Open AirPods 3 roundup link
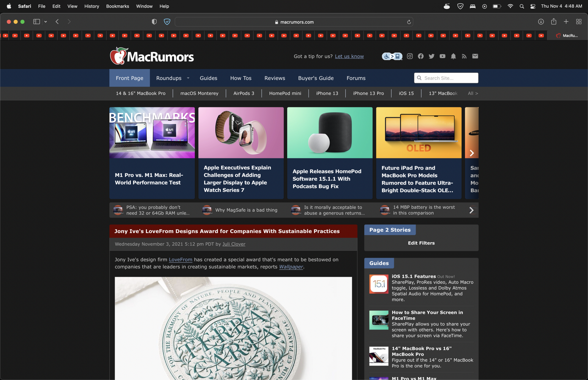 244,93
